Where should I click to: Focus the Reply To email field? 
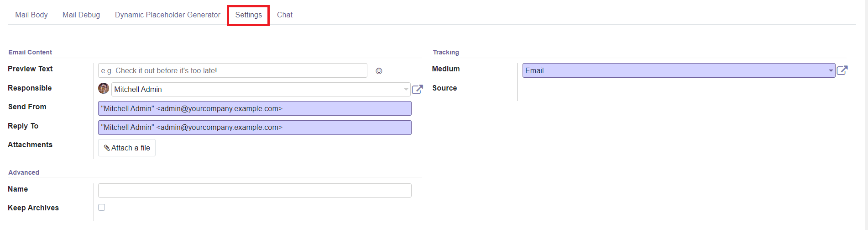[x=255, y=128]
